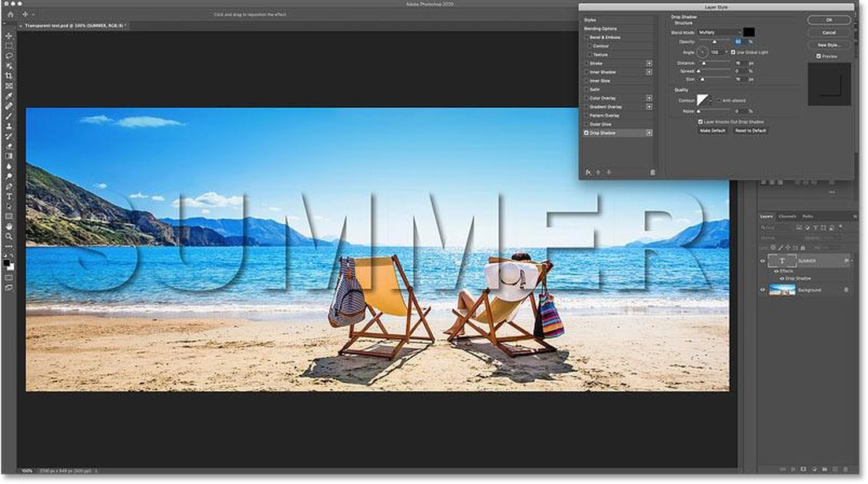The height and width of the screenshot is (484, 868).
Task: Select the Hand tool
Action: click(9, 226)
